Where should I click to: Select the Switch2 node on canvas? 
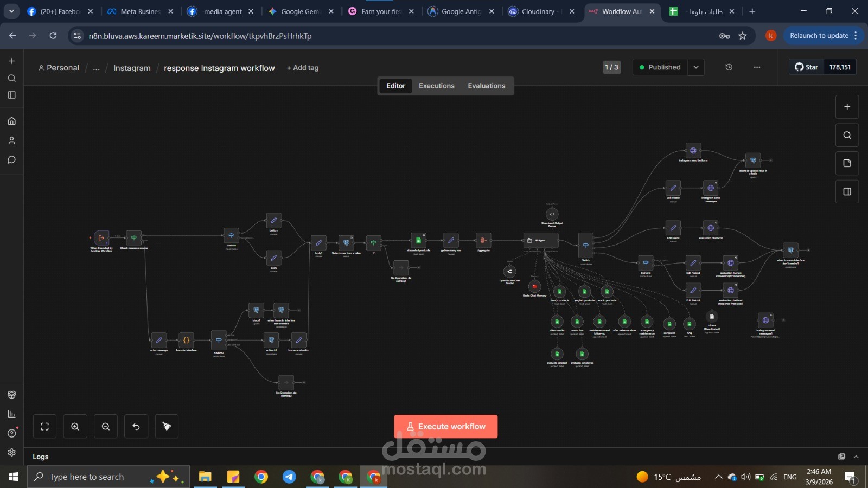(219, 341)
